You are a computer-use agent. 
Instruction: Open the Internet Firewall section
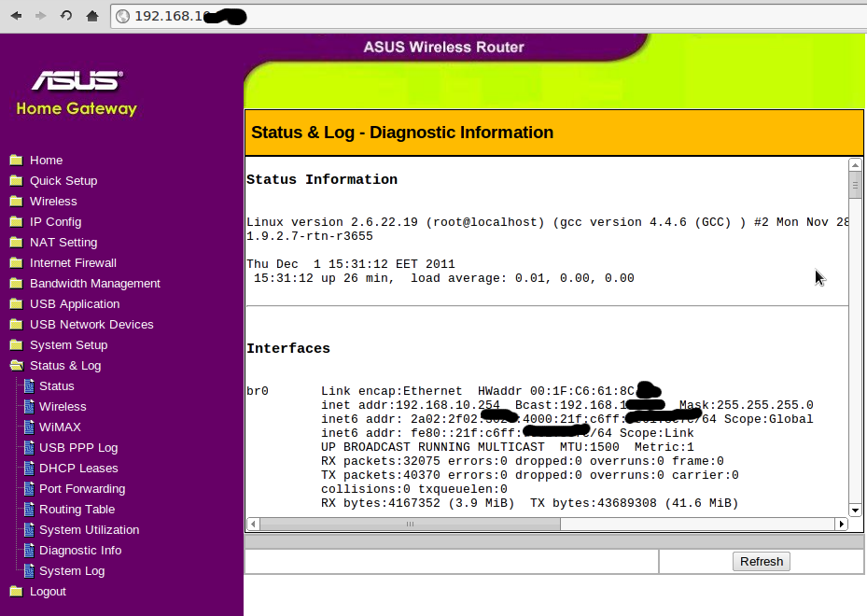pos(73,262)
